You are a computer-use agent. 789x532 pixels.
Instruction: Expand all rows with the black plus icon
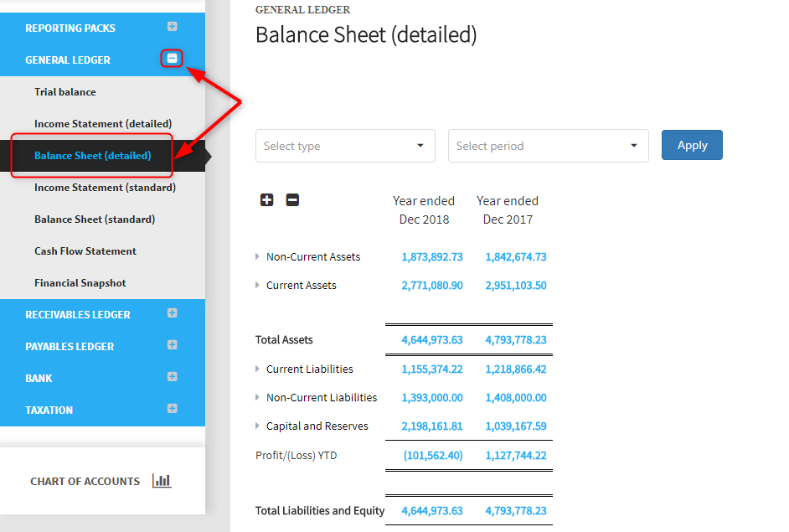click(266, 200)
